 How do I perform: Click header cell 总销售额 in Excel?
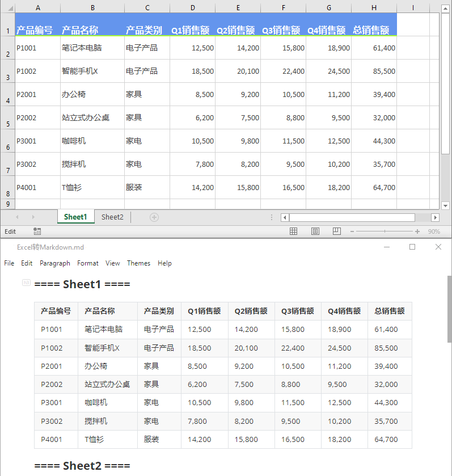374,24
